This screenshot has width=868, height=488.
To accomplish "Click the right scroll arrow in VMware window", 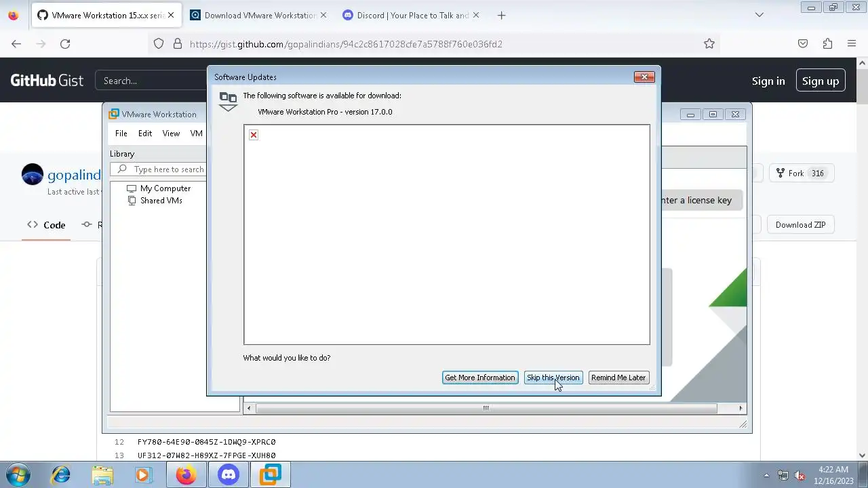I will click(x=741, y=408).
